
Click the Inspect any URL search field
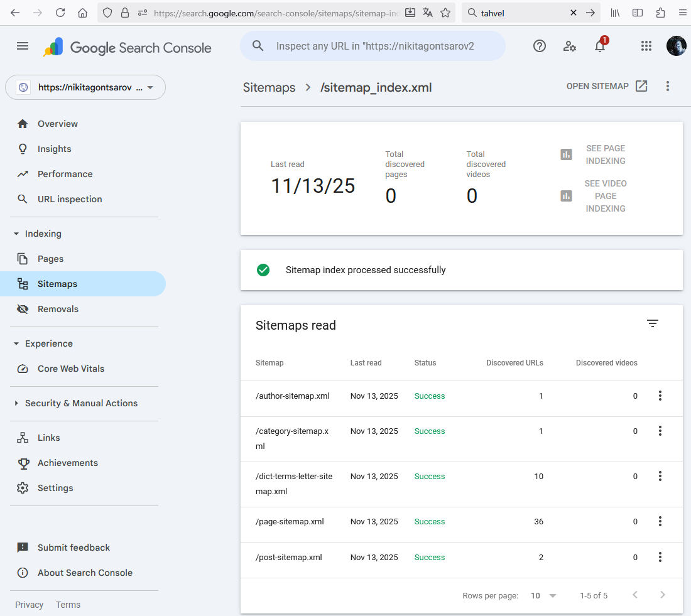coord(374,46)
